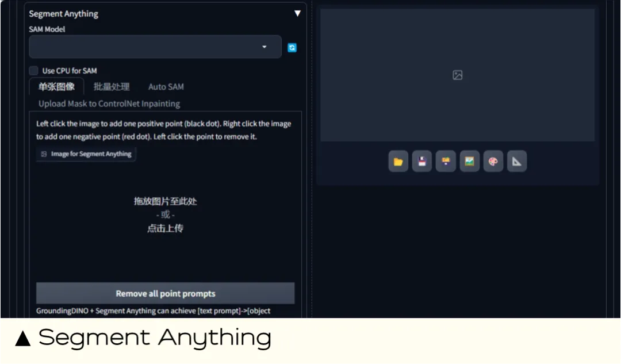Collapse the Segment Anything section triangle
The width and height of the screenshot is (621, 364).
pos(297,13)
